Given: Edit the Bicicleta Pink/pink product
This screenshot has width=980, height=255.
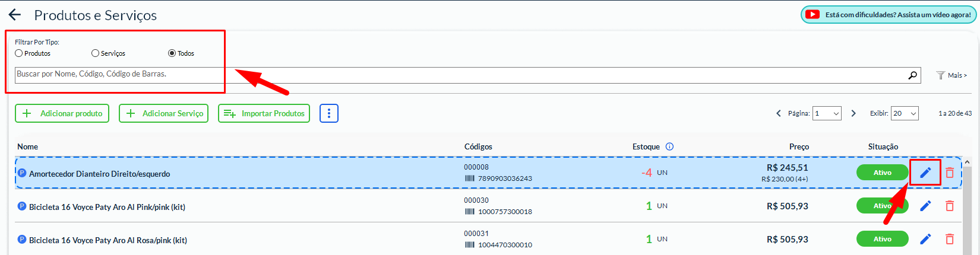Looking at the screenshot, I should pyautogui.click(x=925, y=206).
